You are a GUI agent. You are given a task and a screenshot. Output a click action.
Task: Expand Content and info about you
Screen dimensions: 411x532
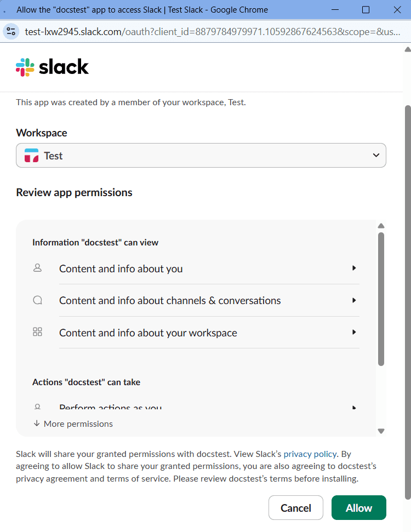[209, 268]
